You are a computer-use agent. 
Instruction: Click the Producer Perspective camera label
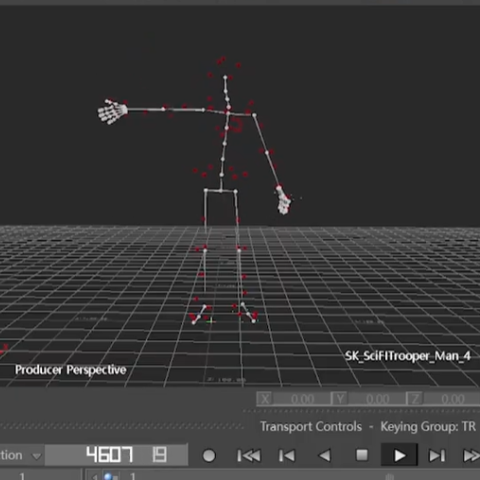71,370
